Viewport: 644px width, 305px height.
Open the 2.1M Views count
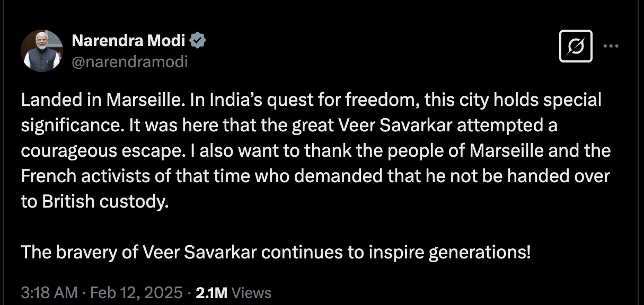[234, 293]
